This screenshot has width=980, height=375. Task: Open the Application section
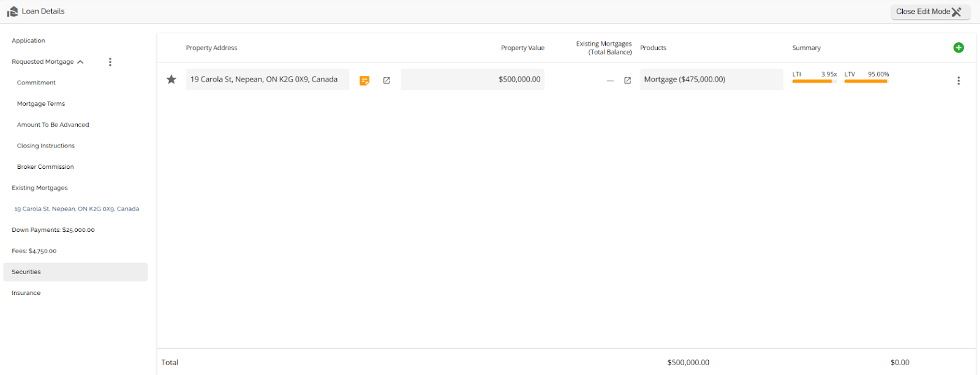pos(28,40)
